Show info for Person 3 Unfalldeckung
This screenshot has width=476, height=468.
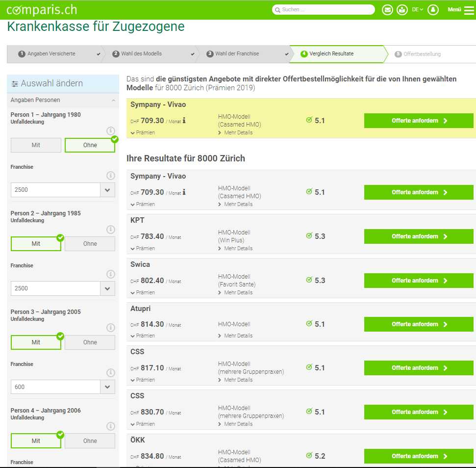click(110, 328)
